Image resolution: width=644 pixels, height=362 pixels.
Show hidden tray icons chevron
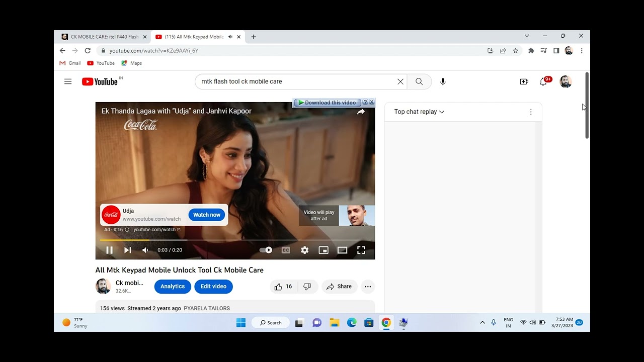click(482, 322)
